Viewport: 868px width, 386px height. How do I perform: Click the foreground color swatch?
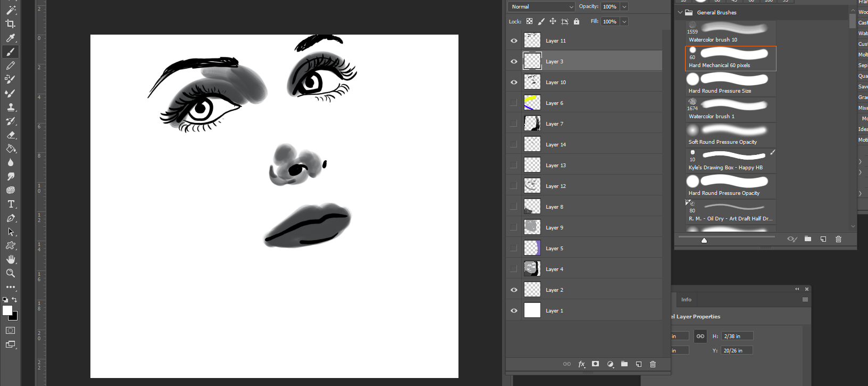(7, 311)
